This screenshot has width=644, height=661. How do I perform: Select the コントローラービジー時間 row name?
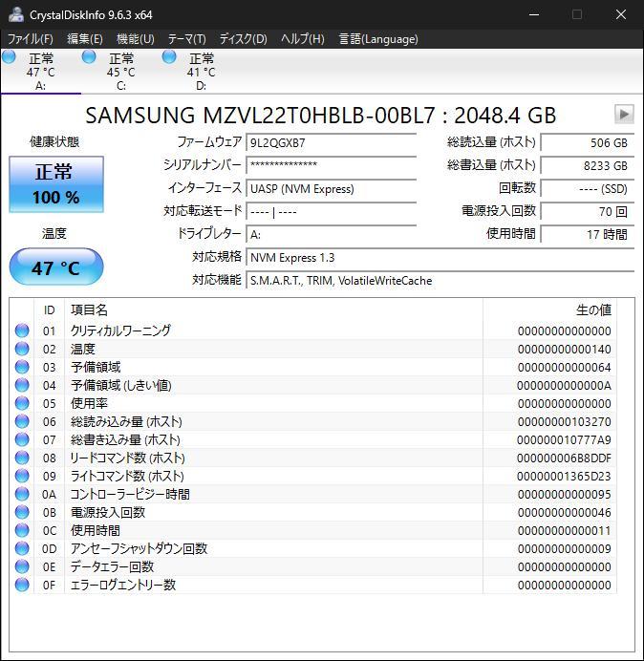(130, 494)
